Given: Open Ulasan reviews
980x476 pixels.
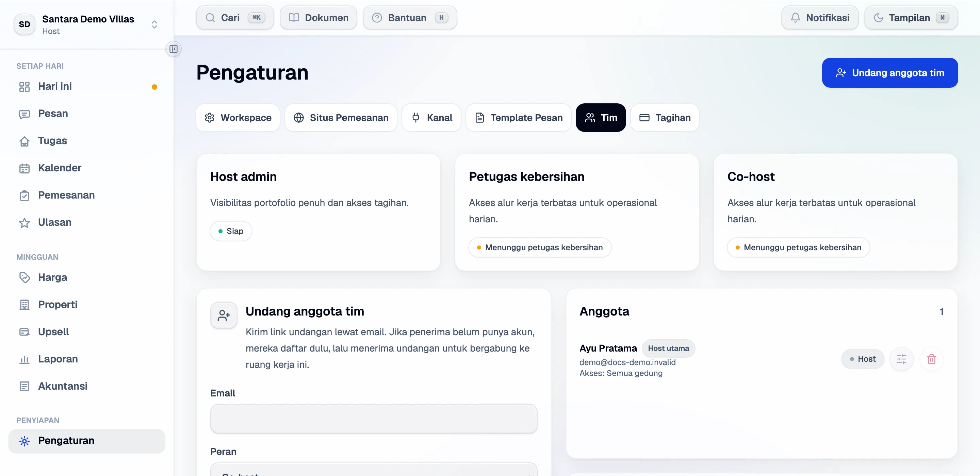Looking at the screenshot, I should (87, 222).
